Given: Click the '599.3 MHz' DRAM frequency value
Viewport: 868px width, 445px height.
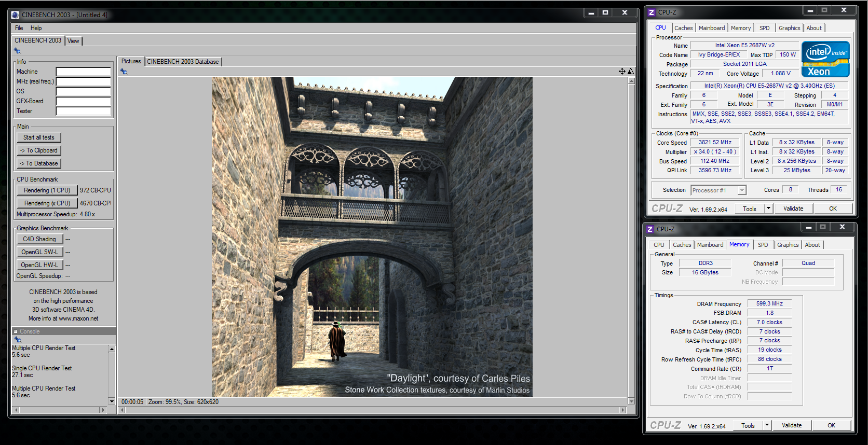Looking at the screenshot, I should coord(769,303).
